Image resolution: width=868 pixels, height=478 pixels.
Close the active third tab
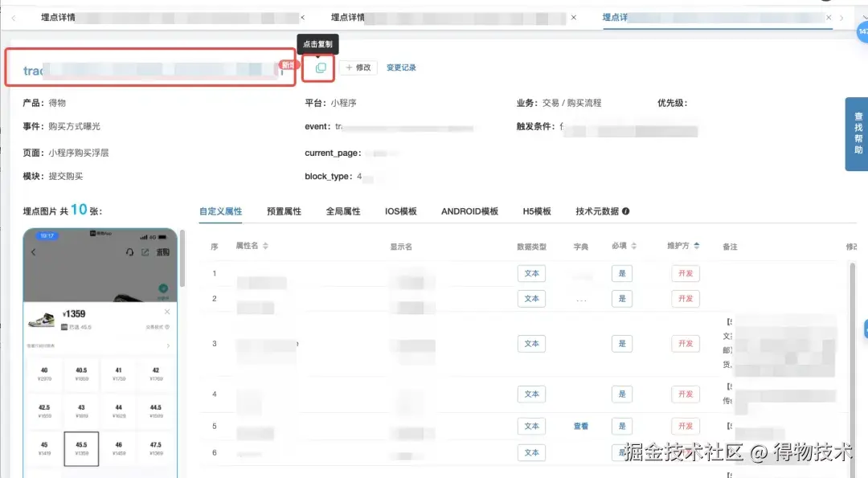coord(829,18)
